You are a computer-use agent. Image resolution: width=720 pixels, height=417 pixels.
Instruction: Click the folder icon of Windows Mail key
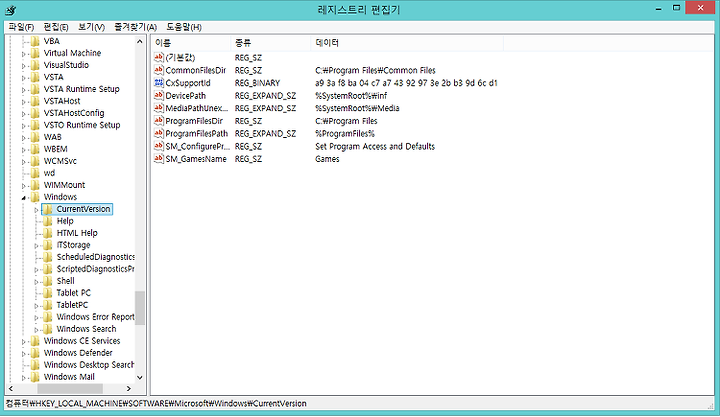pyautogui.click(x=35, y=377)
